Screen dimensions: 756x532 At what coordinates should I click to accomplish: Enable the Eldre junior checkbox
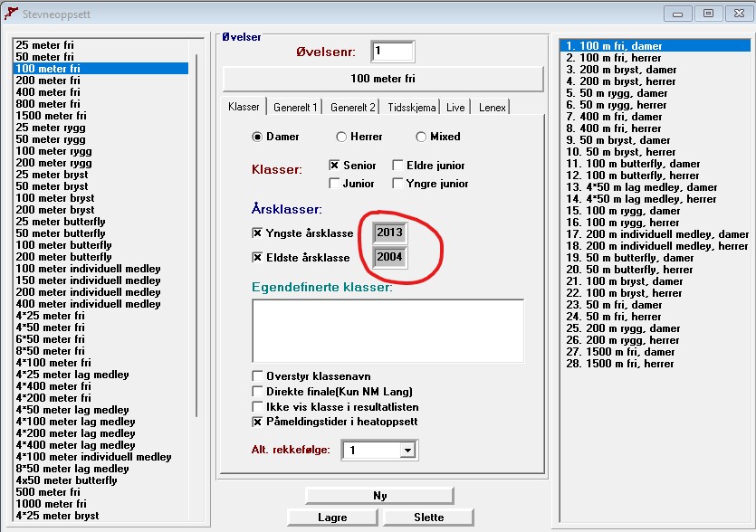click(x=398, y=166)
